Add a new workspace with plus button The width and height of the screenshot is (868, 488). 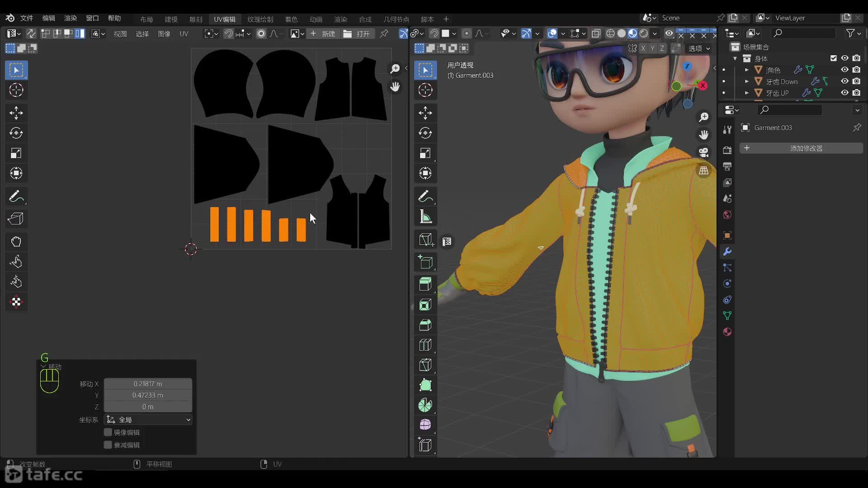tap(446, 19)
